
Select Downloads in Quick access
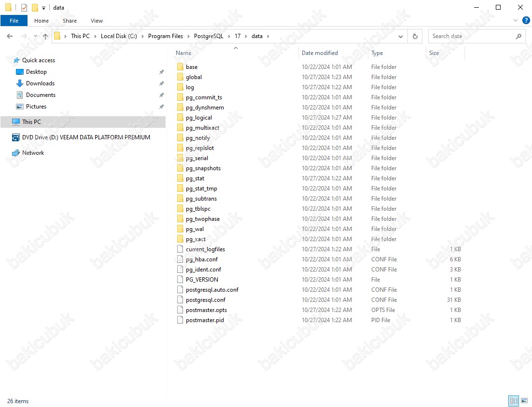pyautogui.click(x=40, y=83)
